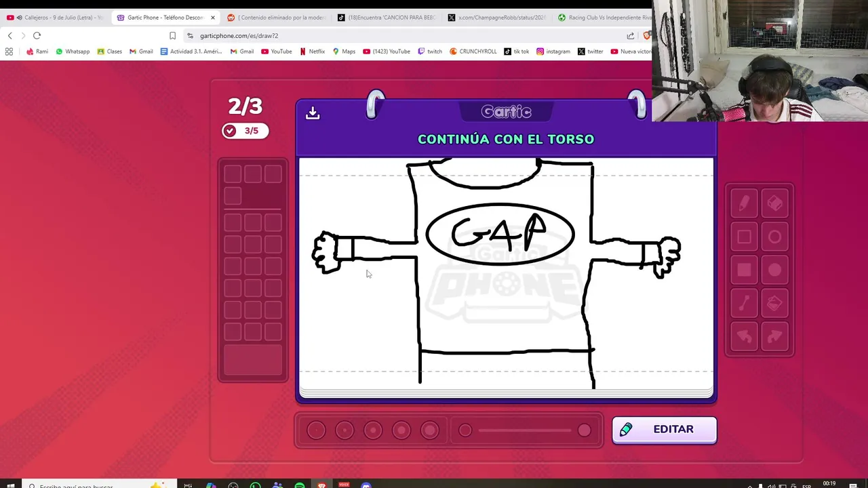The image size is (868, 488).
Task: Bookmark this page with the bookmark icon
Action: (172, 36)
